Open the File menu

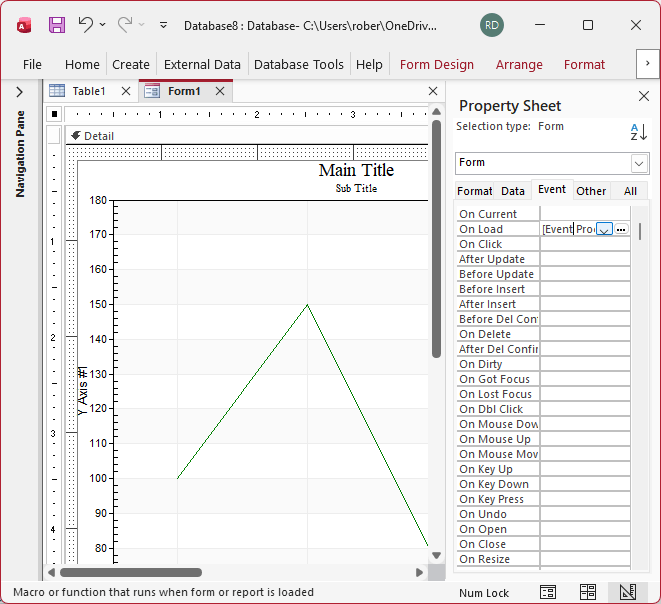[x=32, y=64]
